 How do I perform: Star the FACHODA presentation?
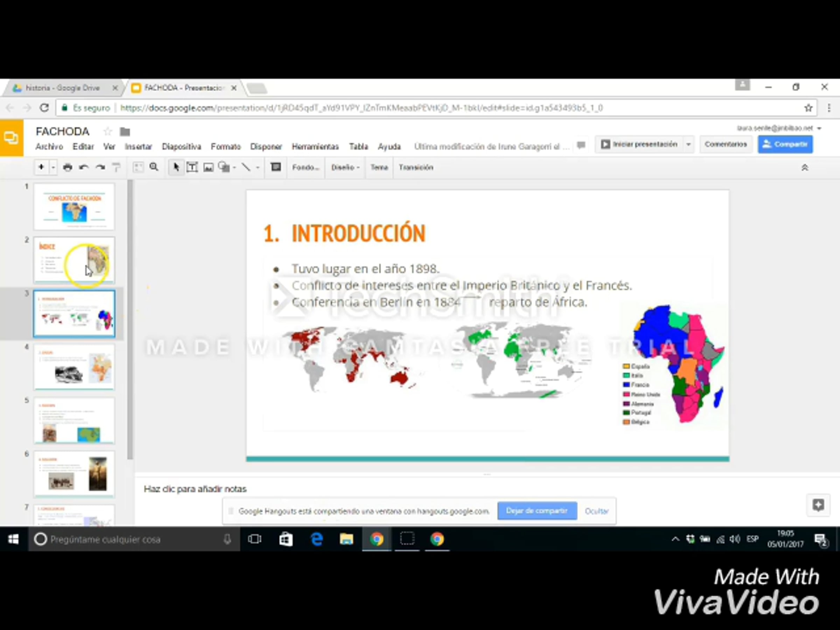point(108,132)
